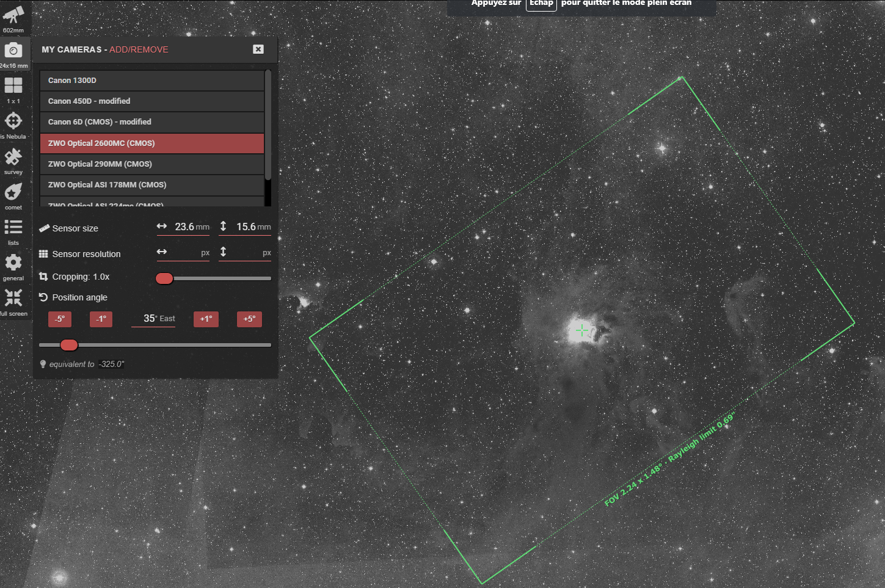
Task: Select ZWO Optical ASI 178MM (CMOS) camera
Action: [151, 185]
